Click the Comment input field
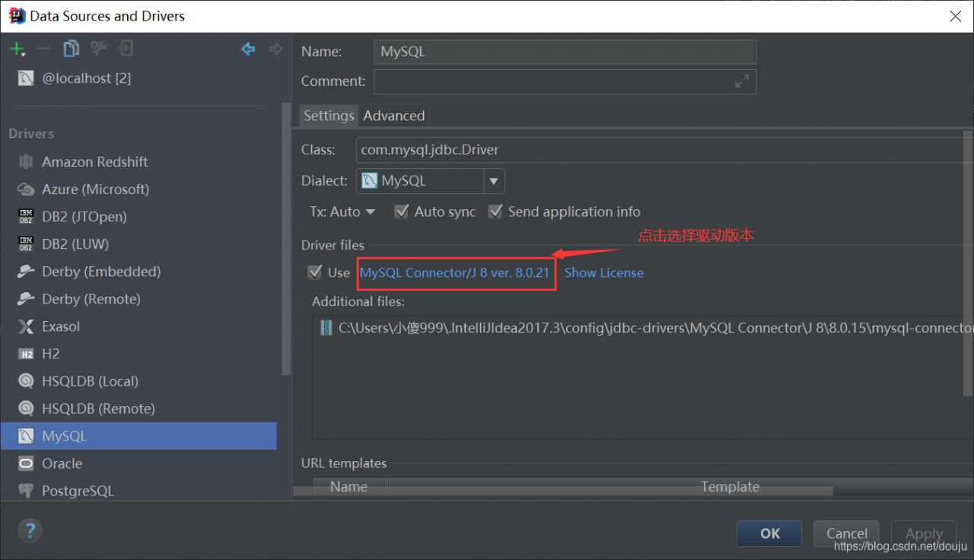This screenshot has height=560, width=974. [565, 81]
